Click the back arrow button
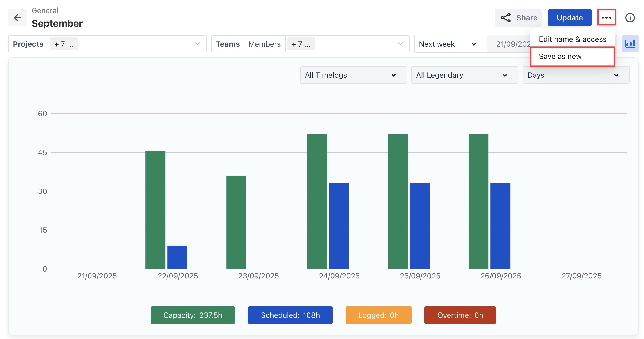The height and width of the screenshot is (339, 644). (x=18, y=18)
